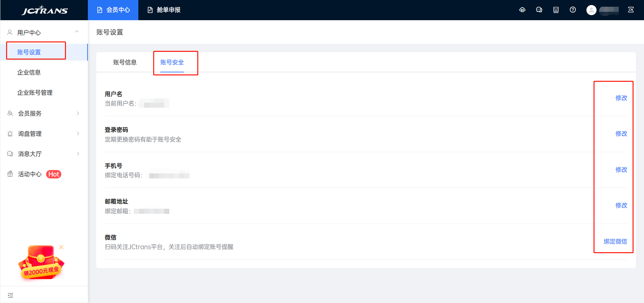Click 修改 link for 登录密码

(621, 134)
